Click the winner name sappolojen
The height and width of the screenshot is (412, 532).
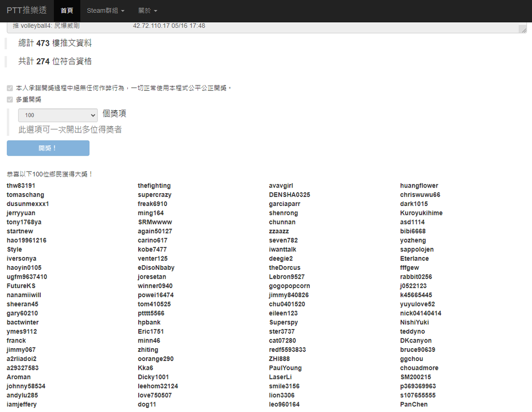click(417, 250)
